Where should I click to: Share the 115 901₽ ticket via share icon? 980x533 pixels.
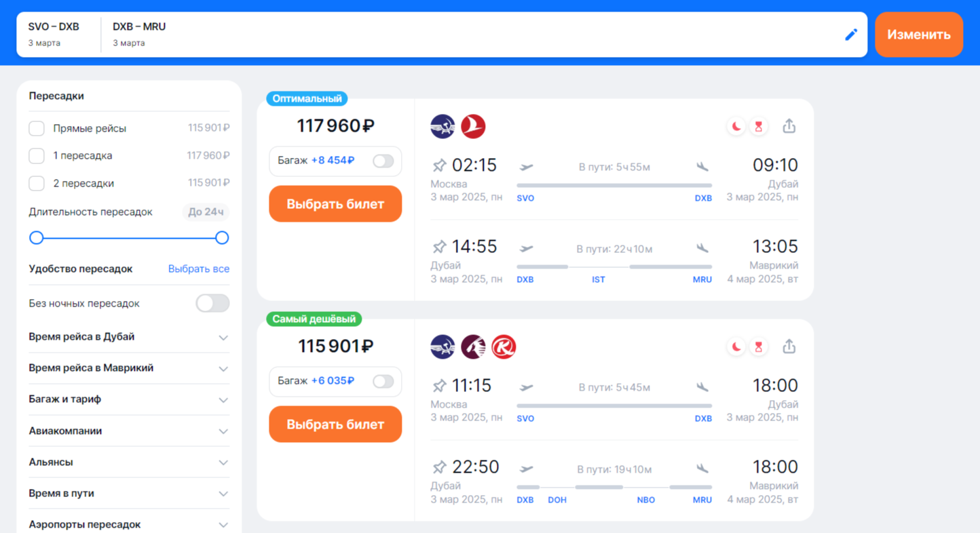[x=789, y=347]
